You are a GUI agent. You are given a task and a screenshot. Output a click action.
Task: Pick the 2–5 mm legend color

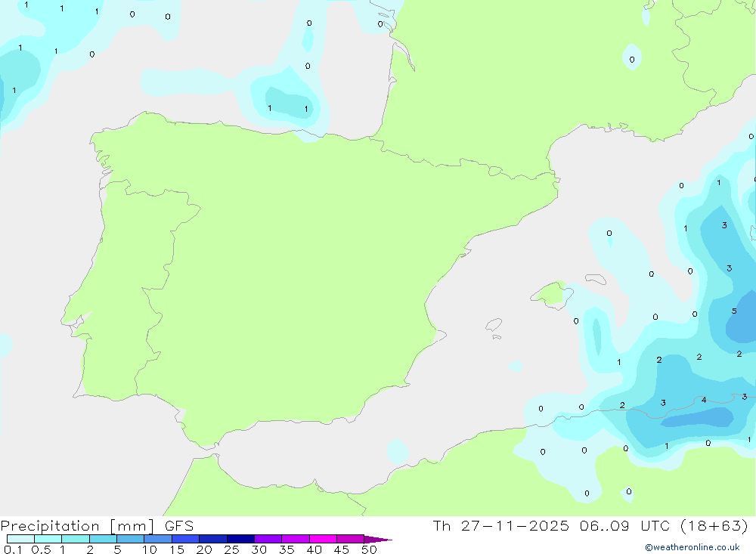click(x=103, y=539)
